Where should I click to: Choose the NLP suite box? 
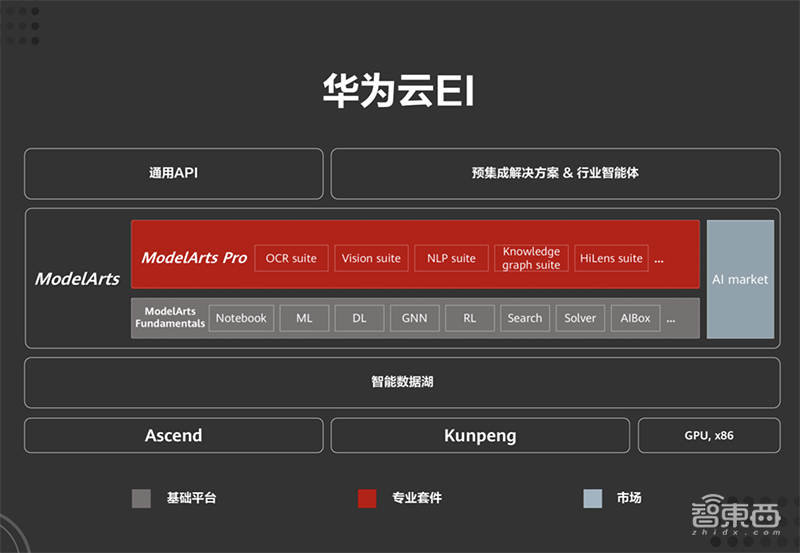coord(451,258)
